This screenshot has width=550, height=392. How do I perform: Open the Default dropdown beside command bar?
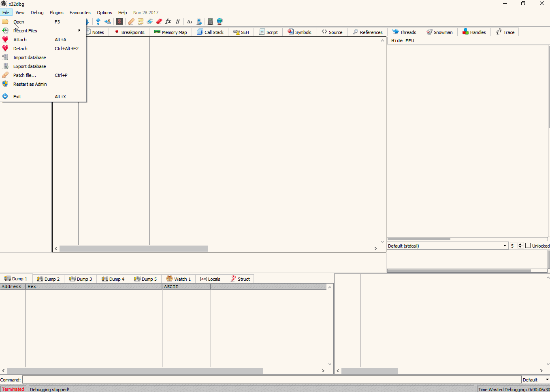pyautogui.click(x=535, y=379)
